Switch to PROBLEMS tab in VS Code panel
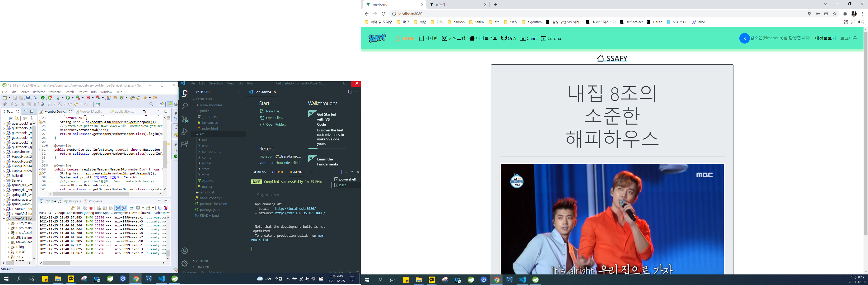Image resolution: width=868 pixels, height=285 pixels. click(258, 172)
